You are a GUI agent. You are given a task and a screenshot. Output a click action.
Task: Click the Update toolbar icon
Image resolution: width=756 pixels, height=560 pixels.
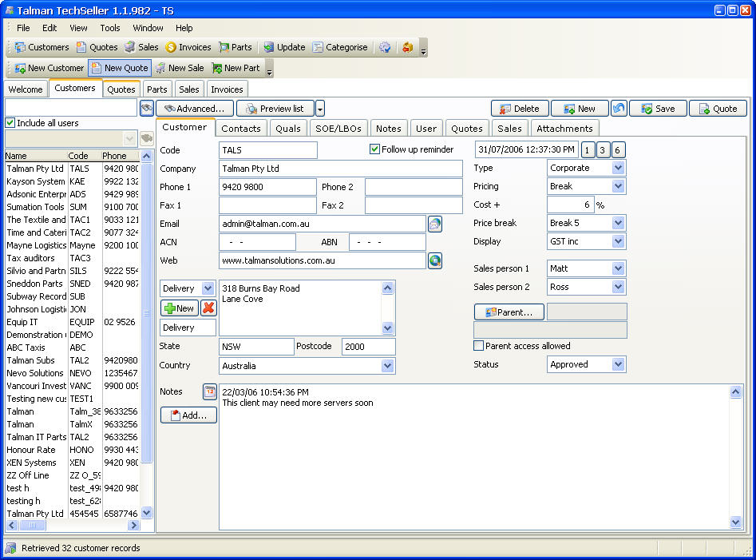[x=284, y=47]
